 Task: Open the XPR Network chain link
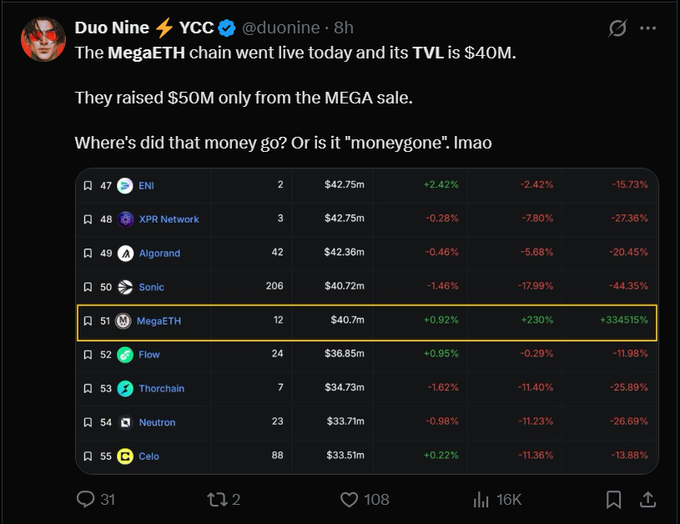click(x=168, y=219)
